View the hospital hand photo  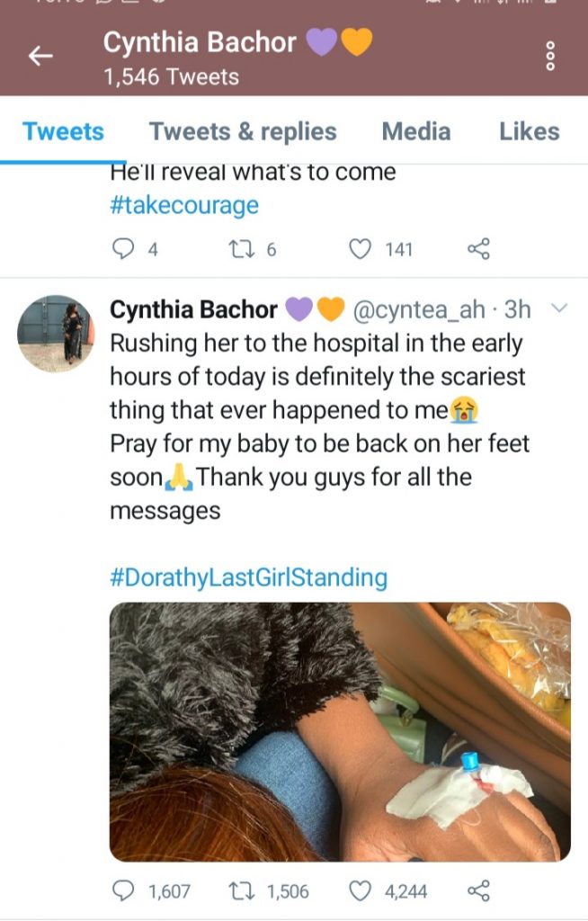(x=340, y=731)
